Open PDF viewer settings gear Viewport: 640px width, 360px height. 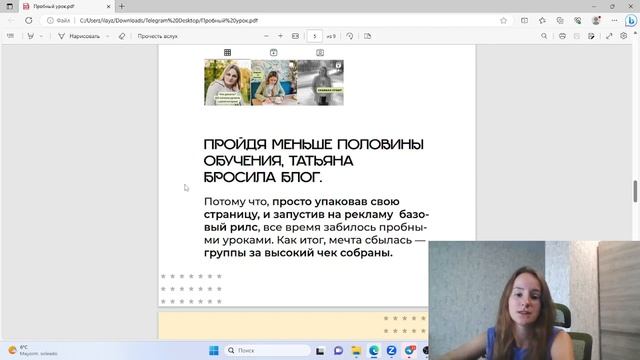623,36
